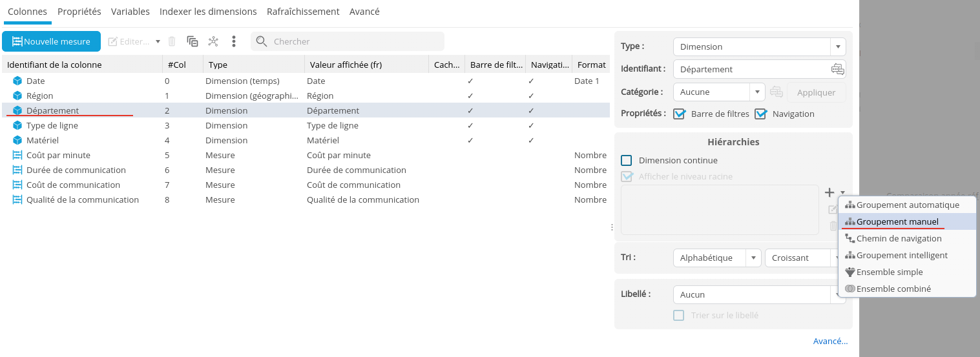Image resolution: width=980 pixels, height=357 pixels.
Task: Open the three-dot more options menu
Action: pos(234,41)
